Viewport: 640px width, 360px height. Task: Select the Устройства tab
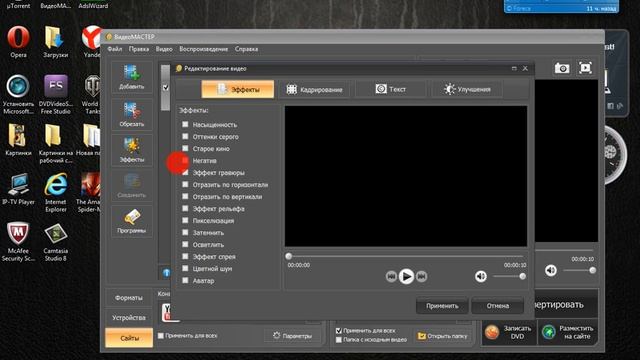pos(129,318)
